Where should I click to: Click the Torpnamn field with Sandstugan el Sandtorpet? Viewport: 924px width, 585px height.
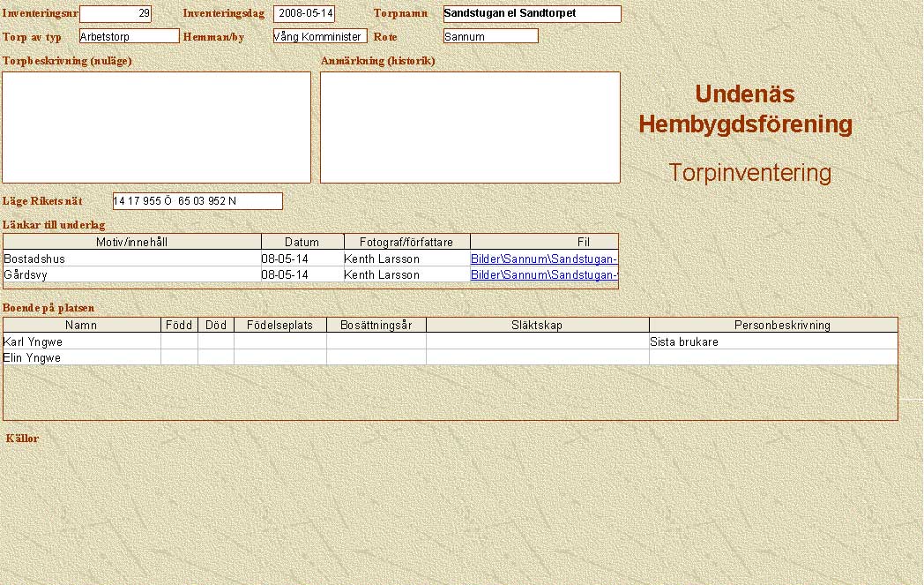click(x=532, y=14)
